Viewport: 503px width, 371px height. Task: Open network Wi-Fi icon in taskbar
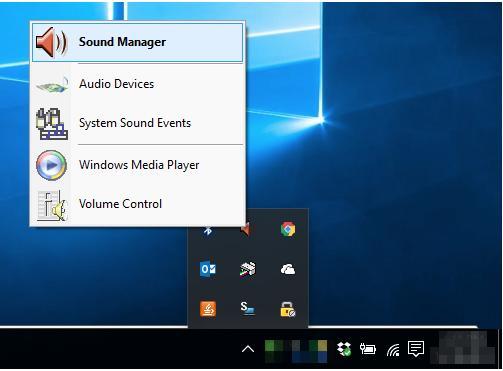393,350
